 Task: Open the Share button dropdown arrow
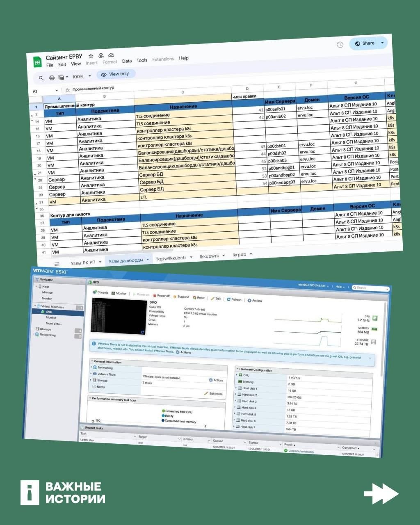(383, 43)
